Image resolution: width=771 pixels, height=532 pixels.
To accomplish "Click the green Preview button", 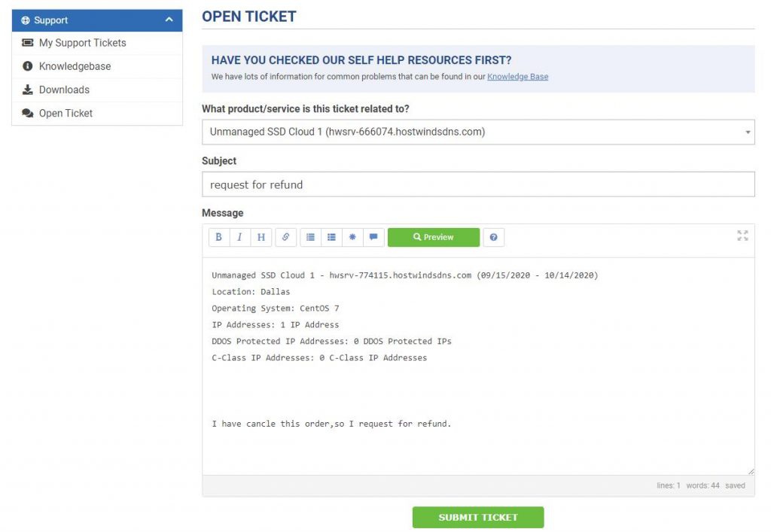I will [x=434, y=237].
